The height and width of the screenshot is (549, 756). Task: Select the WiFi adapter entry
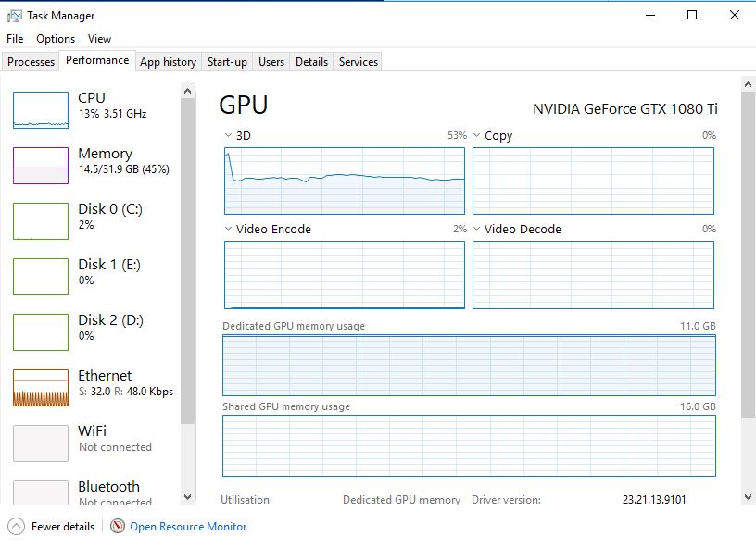tap(92, 443)
